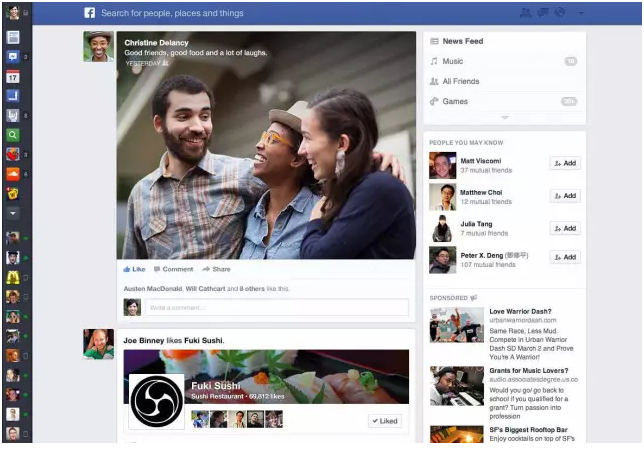This screenshot has width=644, height=463.
Task: Open the yellow Words game icon in sidebar
Action: [13, 193]
